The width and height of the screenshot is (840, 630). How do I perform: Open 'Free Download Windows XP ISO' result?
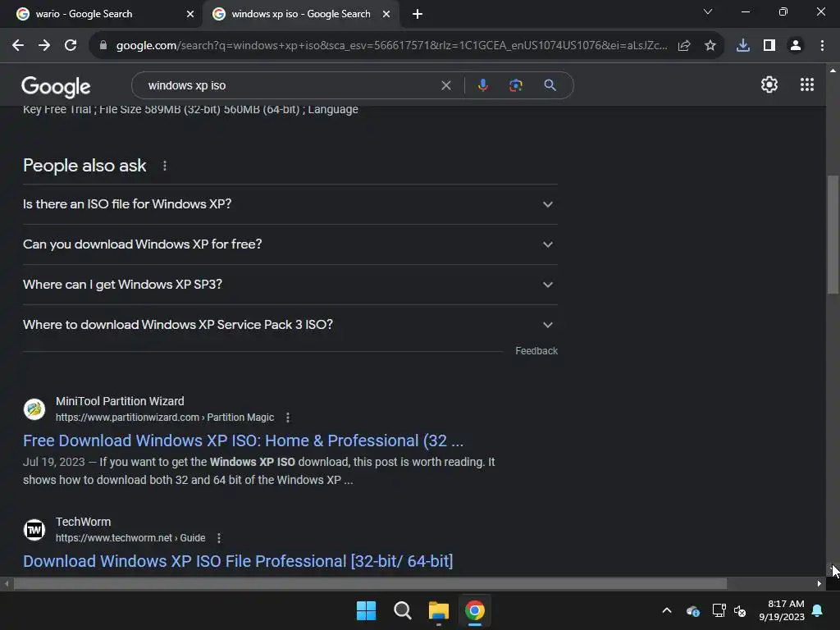point(243,441)
